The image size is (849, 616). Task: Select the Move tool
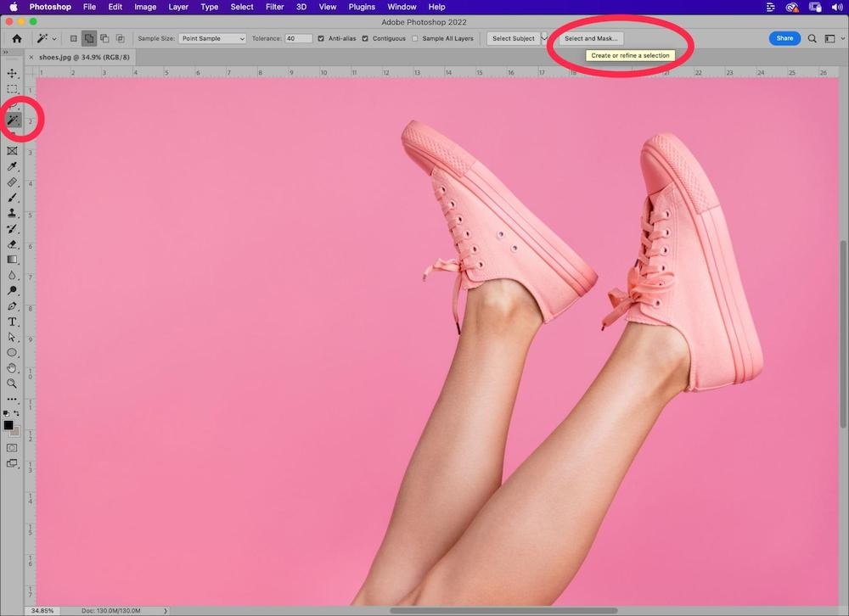(13, 74)
